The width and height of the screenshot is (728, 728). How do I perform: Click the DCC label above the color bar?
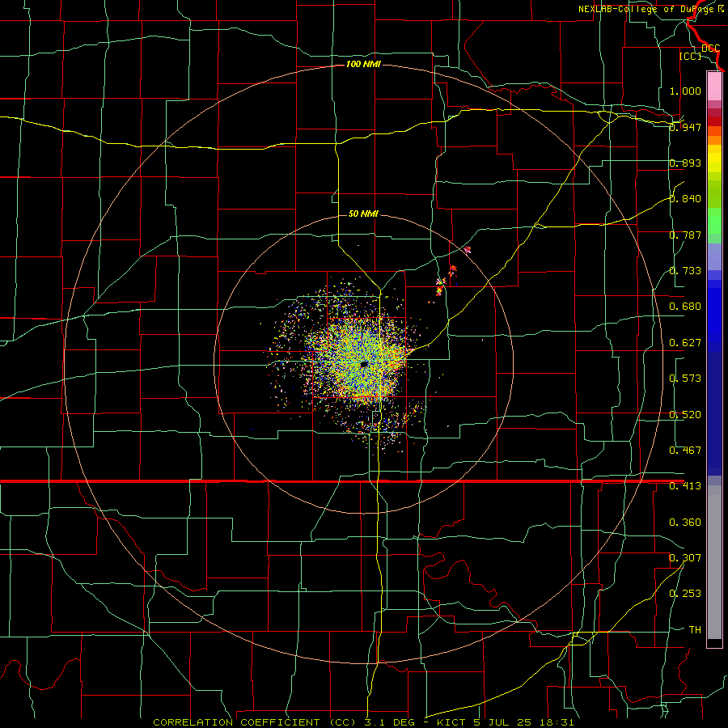tap(710, 48)
